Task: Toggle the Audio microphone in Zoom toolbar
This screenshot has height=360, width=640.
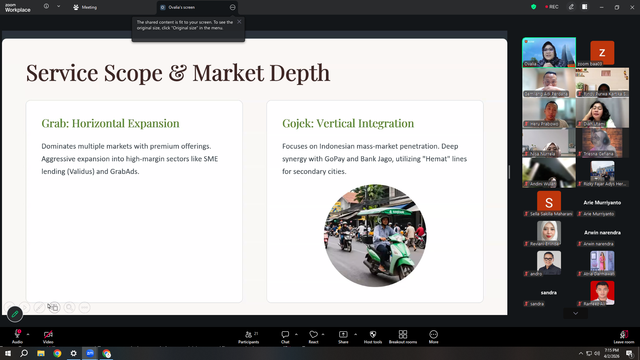Action: [17, 336]
